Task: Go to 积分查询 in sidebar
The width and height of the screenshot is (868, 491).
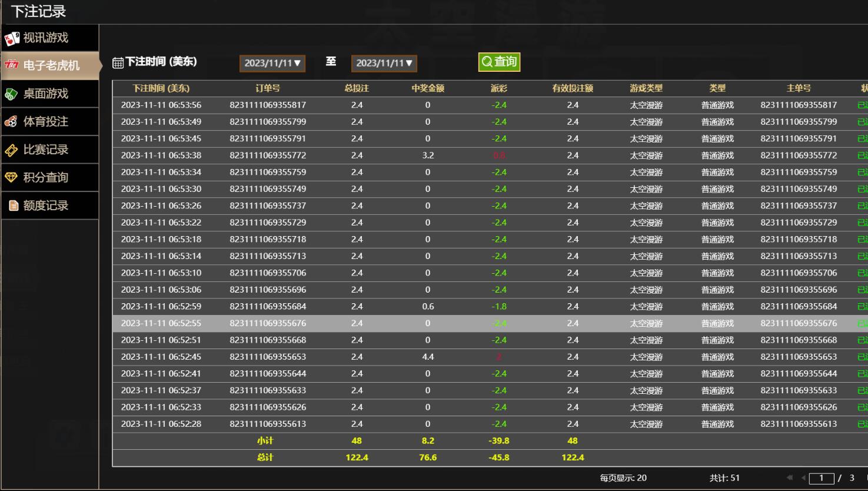Action: 49,177
